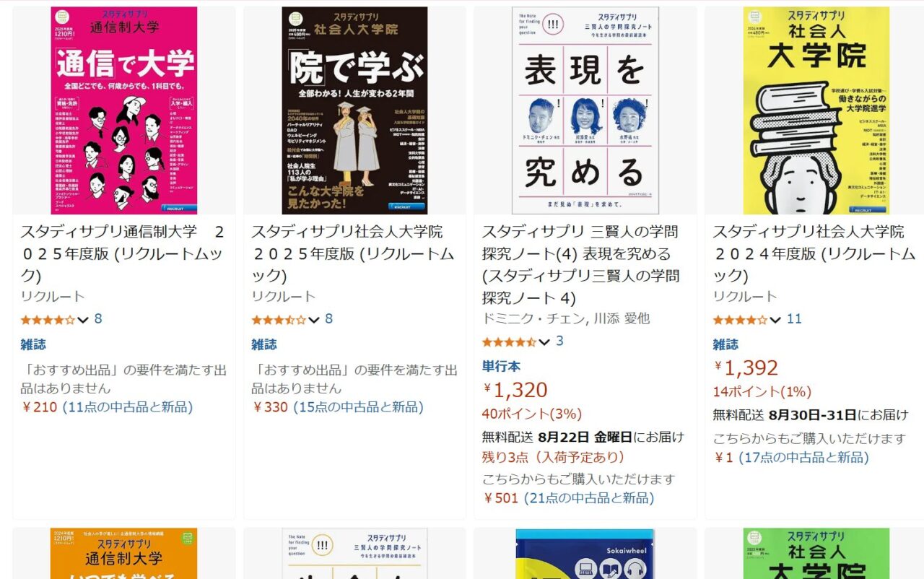
Task: Click star rating of 通信制大学 2025年度版
Action: (x=48, y=320)
